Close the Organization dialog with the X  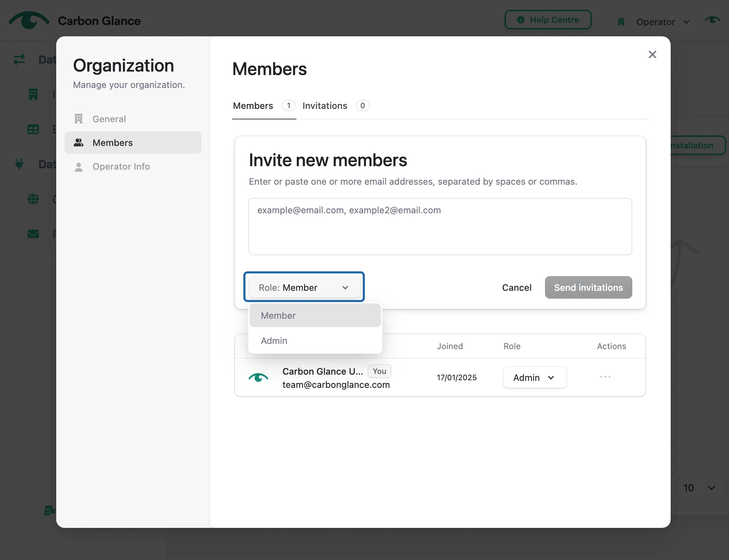click(x=652, y=54)
